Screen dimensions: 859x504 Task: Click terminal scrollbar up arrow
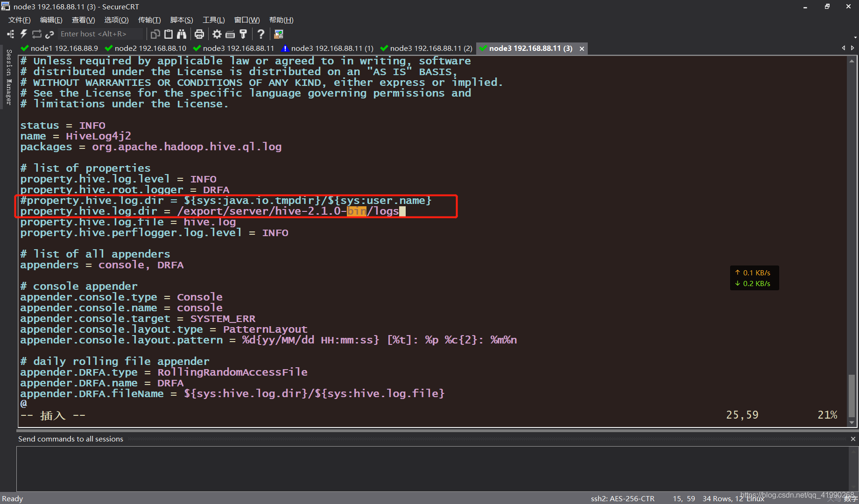(852, 61)
